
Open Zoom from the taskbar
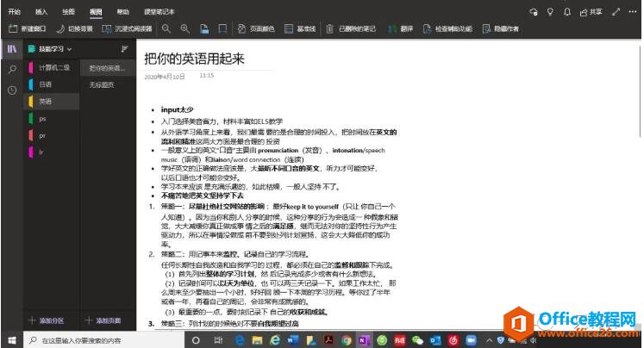pyautogui.click(x=471, y=340)
